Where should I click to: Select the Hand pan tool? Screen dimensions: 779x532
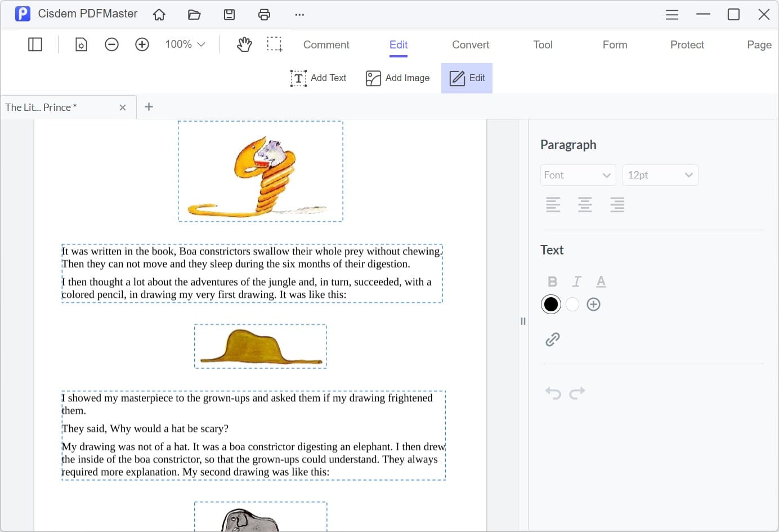tap(244, 44)
